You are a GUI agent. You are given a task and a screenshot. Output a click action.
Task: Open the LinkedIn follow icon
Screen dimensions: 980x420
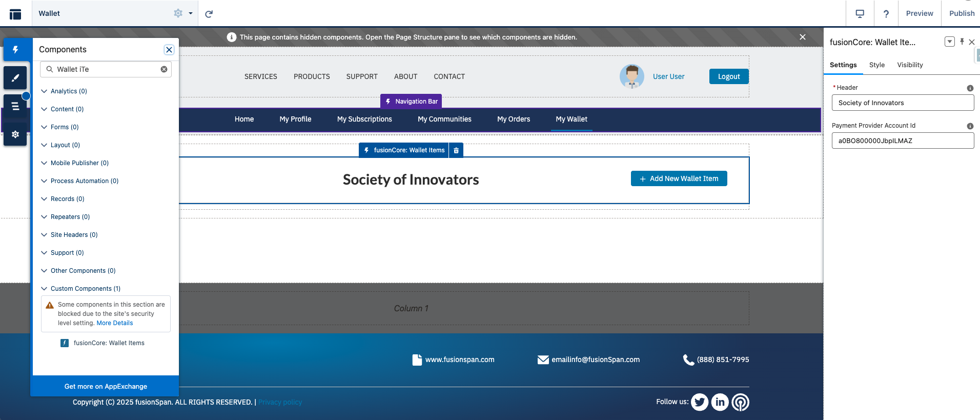tap(720, 402)
